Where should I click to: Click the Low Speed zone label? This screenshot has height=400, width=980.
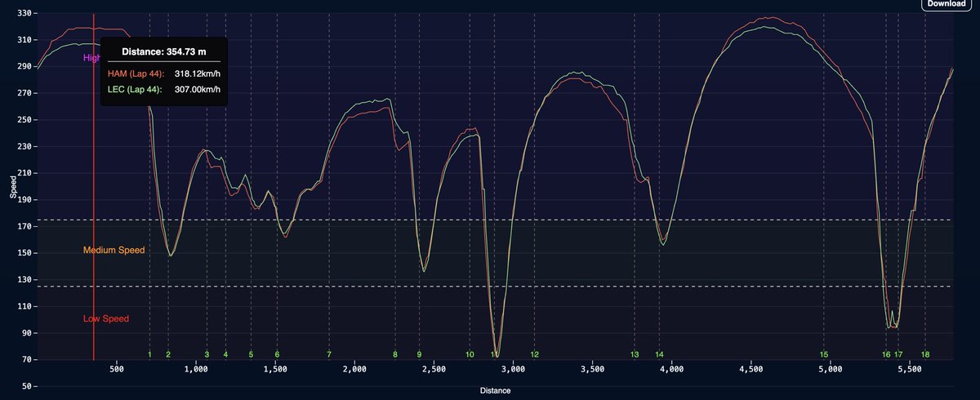[106, 318]
